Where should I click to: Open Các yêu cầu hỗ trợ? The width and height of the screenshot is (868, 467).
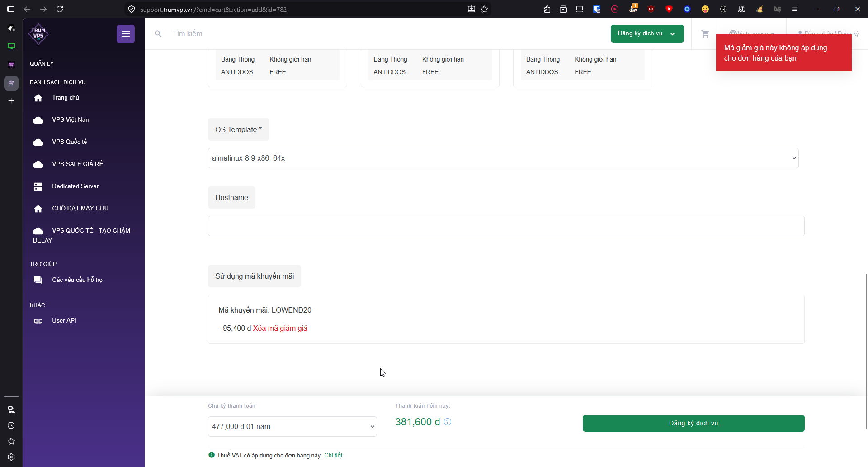click(77, 280)
